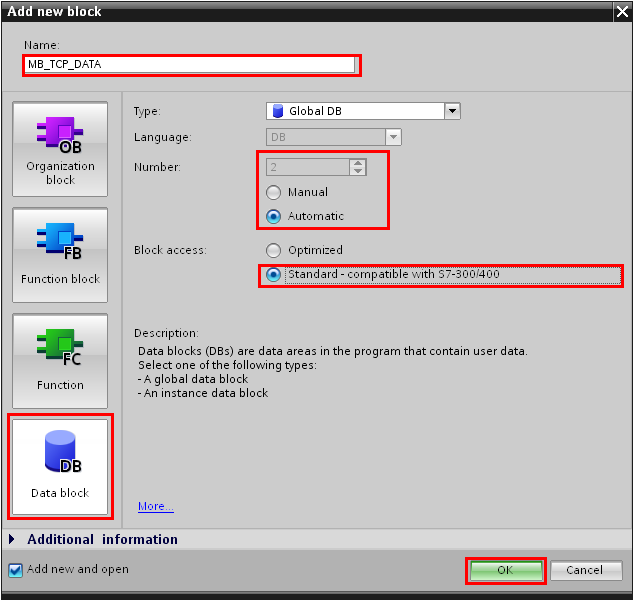Click the Global DB cylinder icon
Viewport: 634px width, 601px height.
tap(277, 111)
